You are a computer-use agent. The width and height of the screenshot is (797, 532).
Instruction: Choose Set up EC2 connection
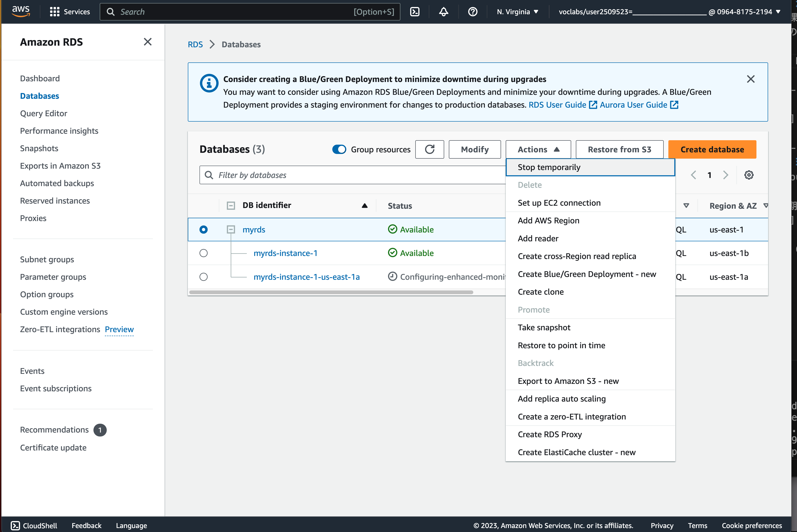coord(590,203)
